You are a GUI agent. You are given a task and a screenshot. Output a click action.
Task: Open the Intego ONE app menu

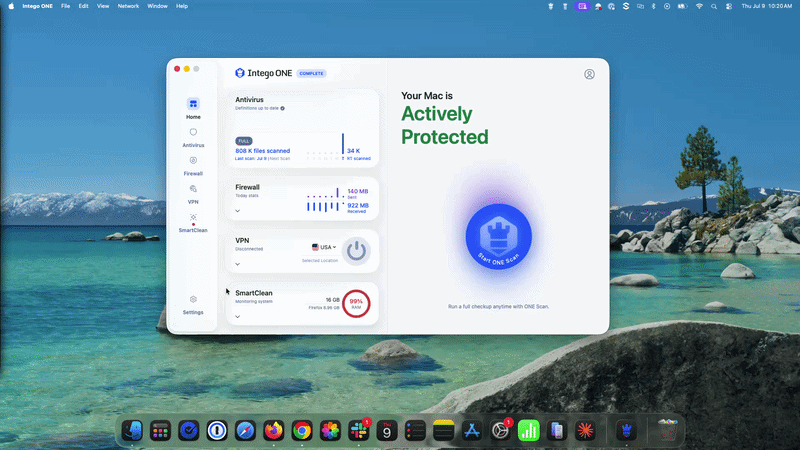[37, 6]
